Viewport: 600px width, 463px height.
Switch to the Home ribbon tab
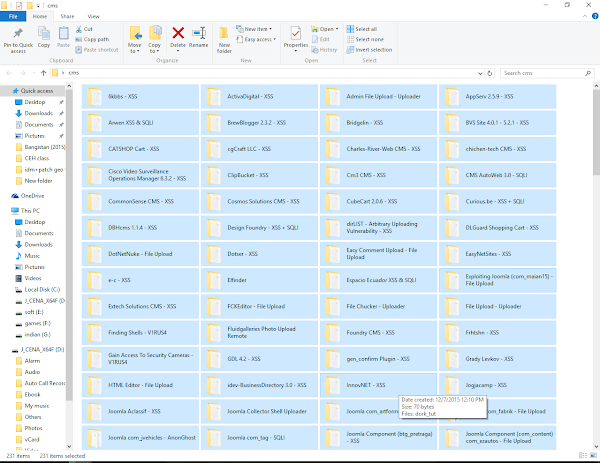[x=40, y=16]
